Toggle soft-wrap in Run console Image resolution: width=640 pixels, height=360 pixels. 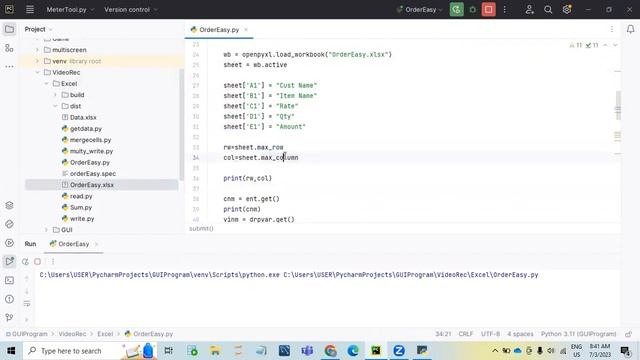[x=27, y=304]
